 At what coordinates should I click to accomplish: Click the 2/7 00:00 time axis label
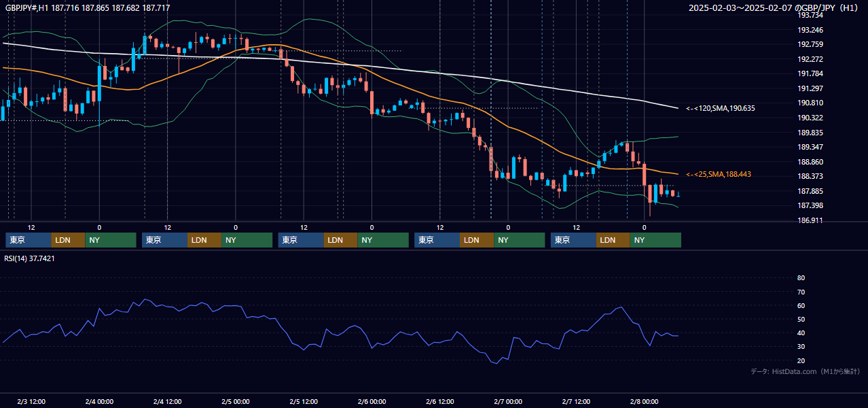coord(508,402)
